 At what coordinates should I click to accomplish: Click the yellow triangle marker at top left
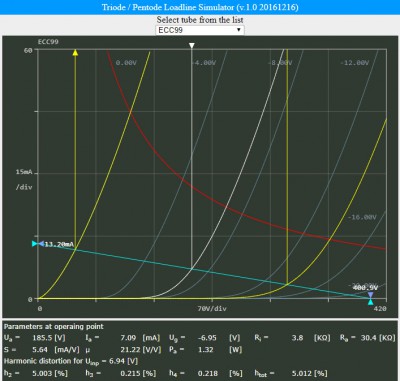(75, 52)
